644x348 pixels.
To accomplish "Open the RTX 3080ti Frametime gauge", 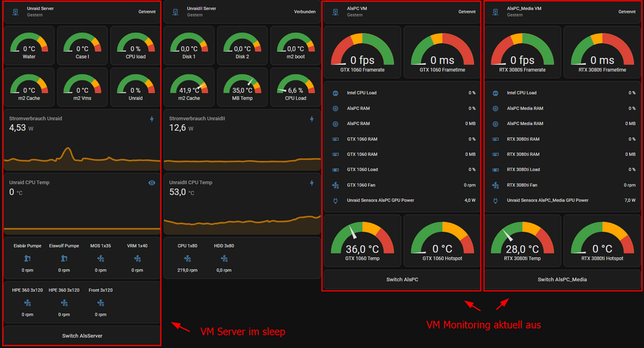I will [x=602, y=52].
